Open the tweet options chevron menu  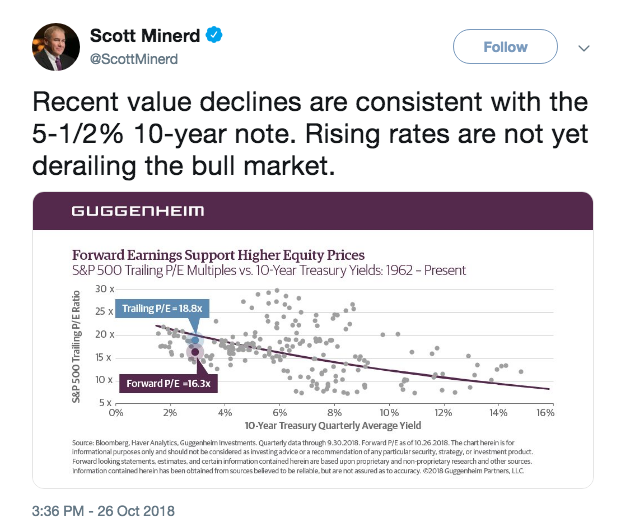coord(584,47)
